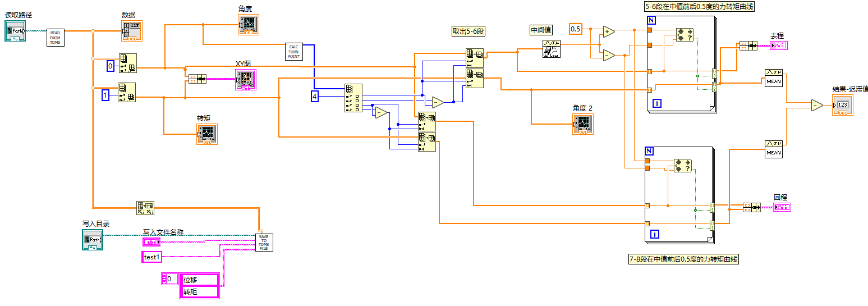Viewport: 868px width, 306px height.
Task: Click the READ FROM TDMS subVI
Action: (55, 37)
